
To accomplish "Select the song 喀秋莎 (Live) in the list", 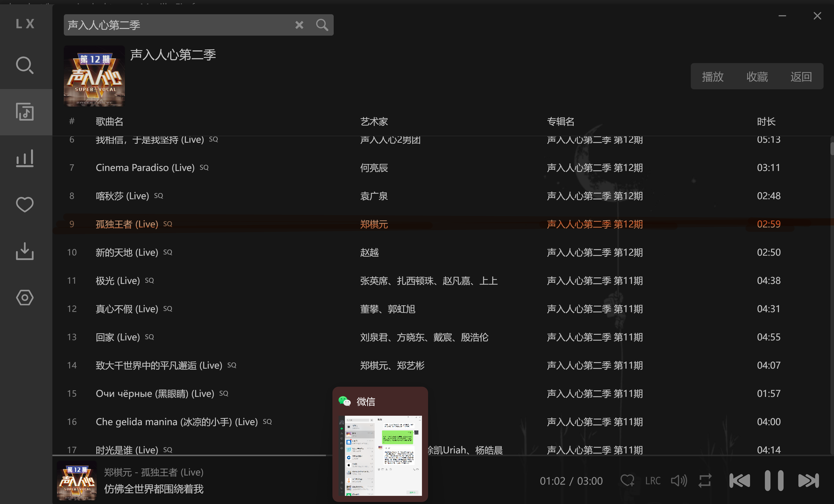I will [123, 196].
